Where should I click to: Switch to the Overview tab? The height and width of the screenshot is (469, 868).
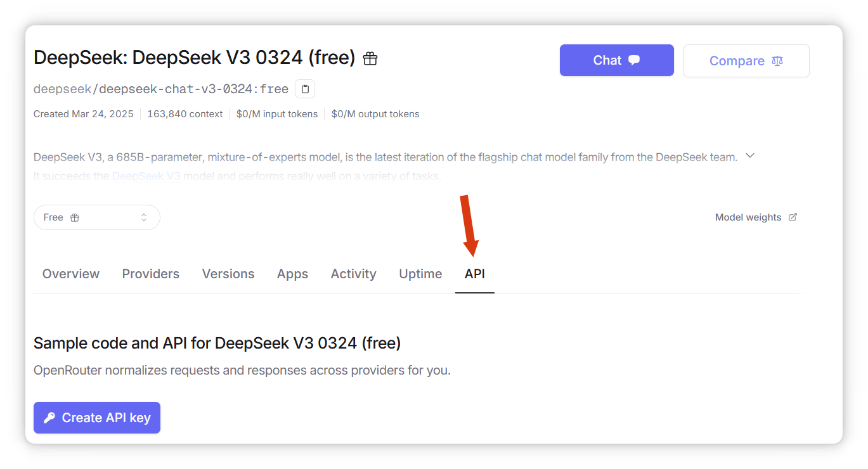71,274
